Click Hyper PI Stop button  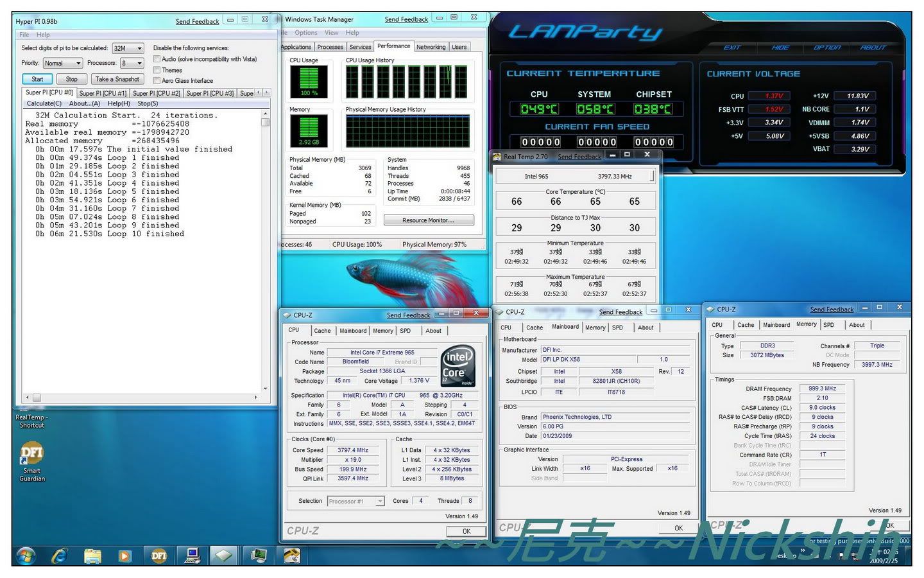pos(71,79)
